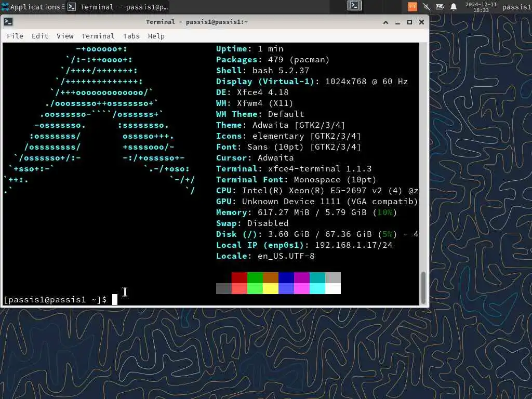Click the bright yellow color block
This screenshot has width=532, height=399.
tap(271, 288)
